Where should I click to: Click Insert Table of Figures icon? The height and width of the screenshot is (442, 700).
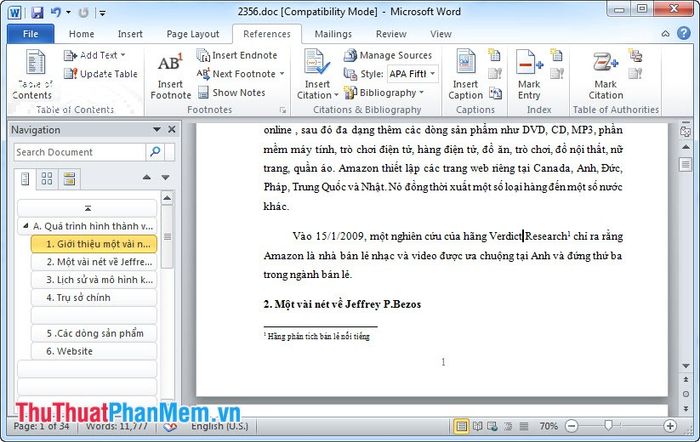494,55
